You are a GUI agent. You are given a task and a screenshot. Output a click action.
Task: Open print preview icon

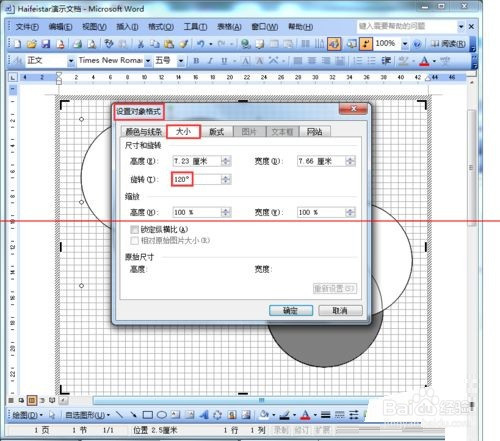pos(91,44)
